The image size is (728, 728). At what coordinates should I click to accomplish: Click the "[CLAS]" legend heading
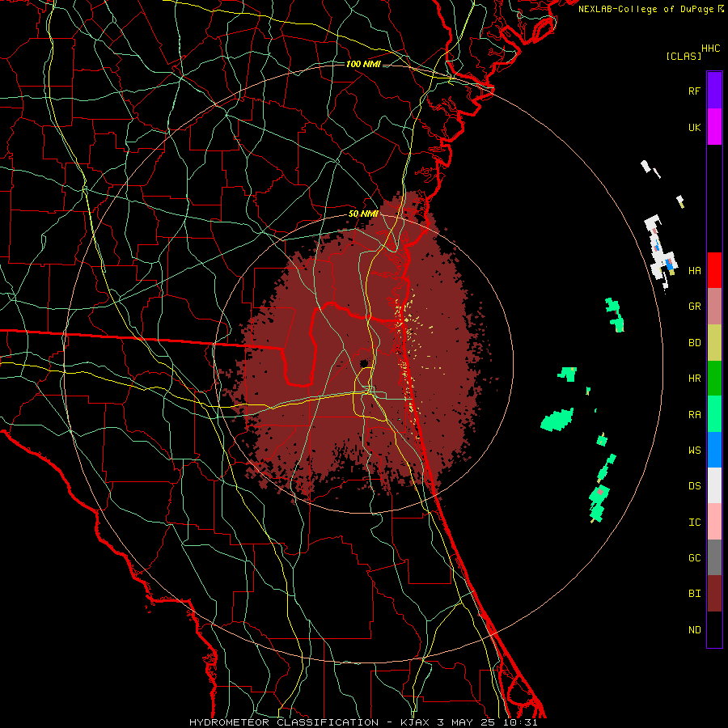tap(684, 56)
